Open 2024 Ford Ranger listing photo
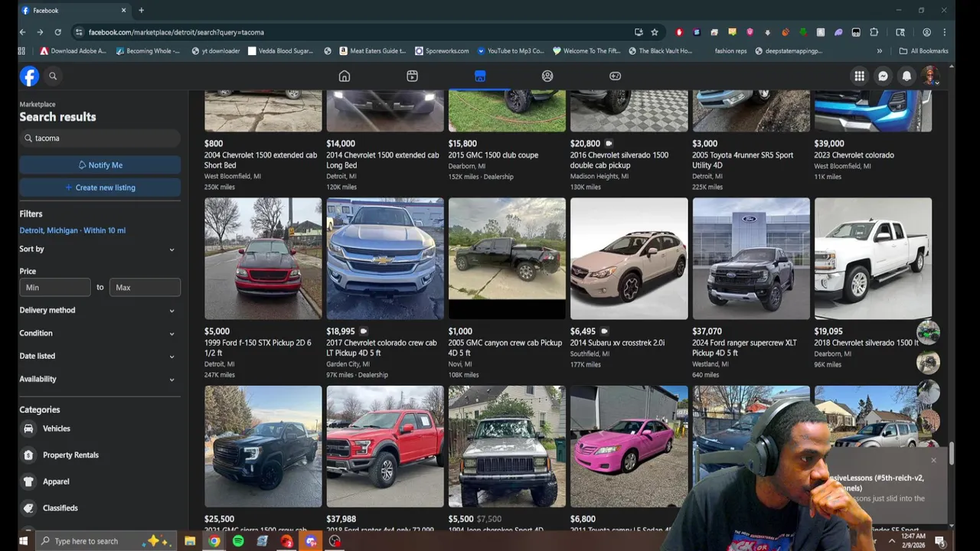The width and height of the screenshot is (980, 551). click(751, 259)
